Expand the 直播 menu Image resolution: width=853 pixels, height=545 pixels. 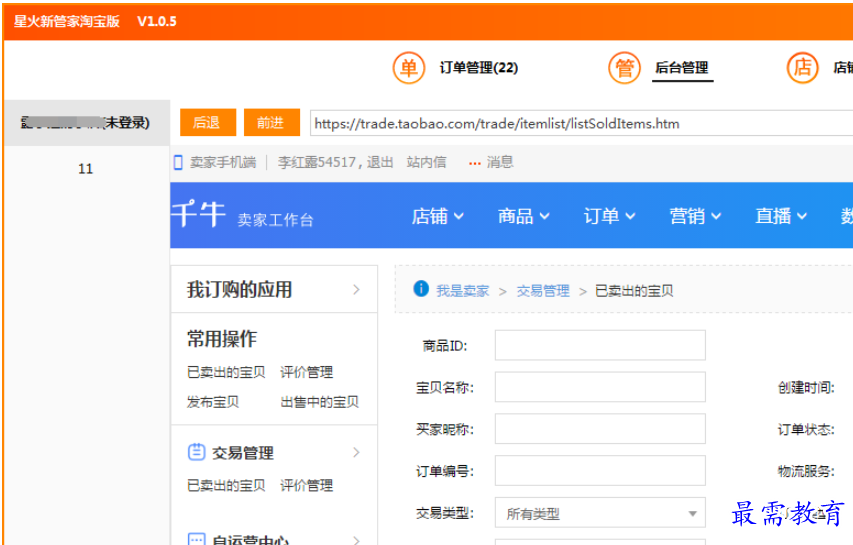tap(781, 216)
